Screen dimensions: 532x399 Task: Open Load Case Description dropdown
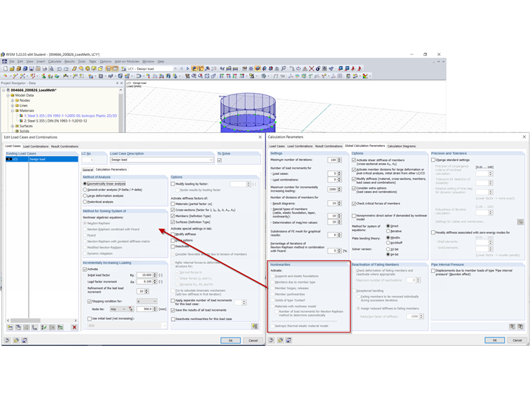pyautogui.click(x=211, y=160)
